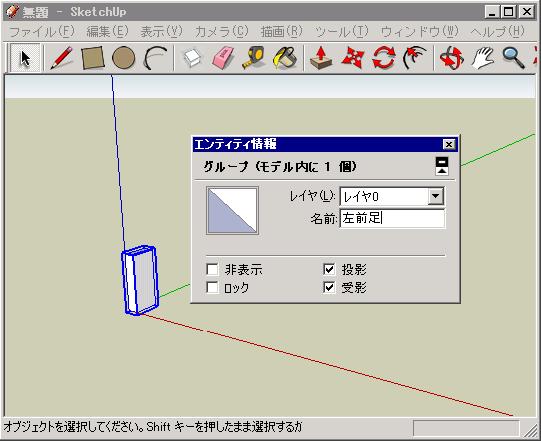Use the Tape Measure tool
The width and height of the screenshot is (541, 441).
[254, 58]
